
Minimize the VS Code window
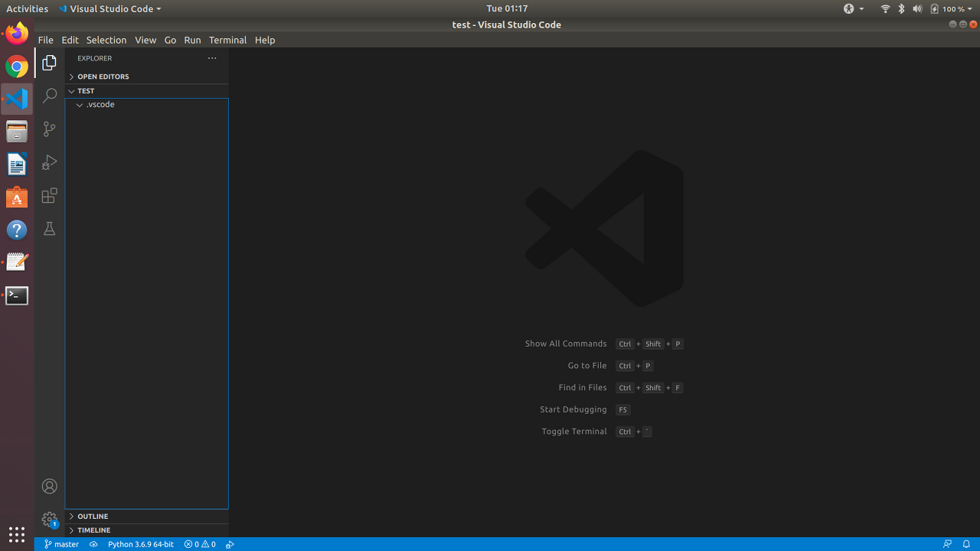[x=952, y=24]
